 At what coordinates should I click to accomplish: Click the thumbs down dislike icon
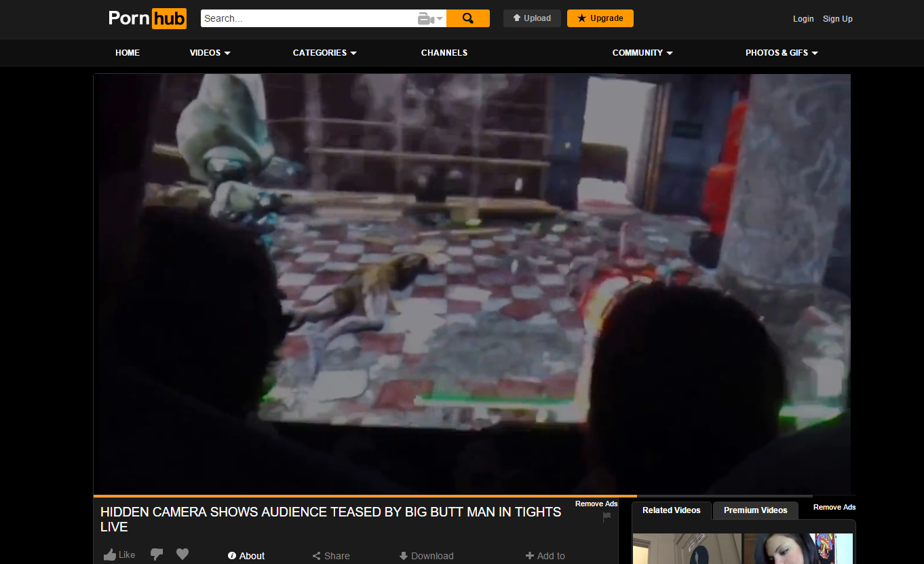coord(156,554)
